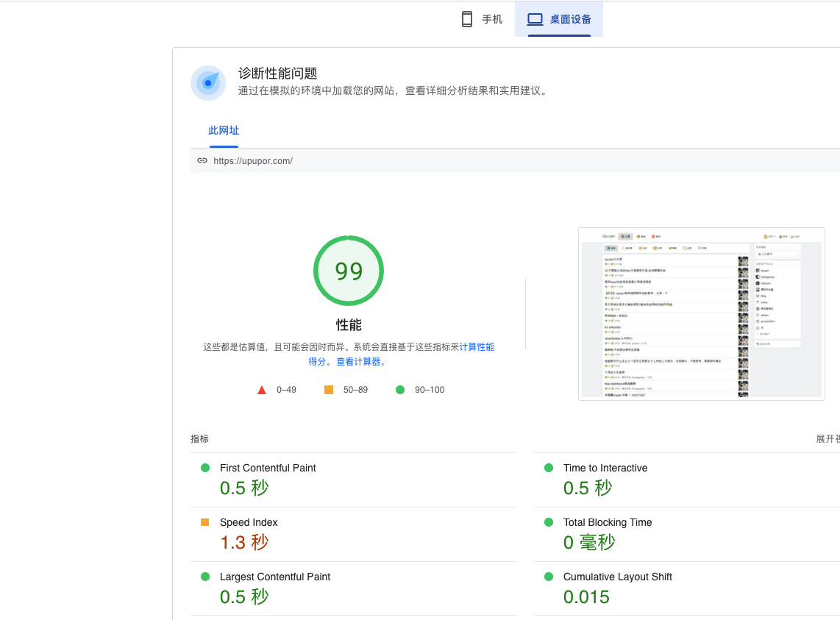The width and height of the screenshot is (840, 620).
Task: Click the 查看计算器 link
Action: click(360, 362)
